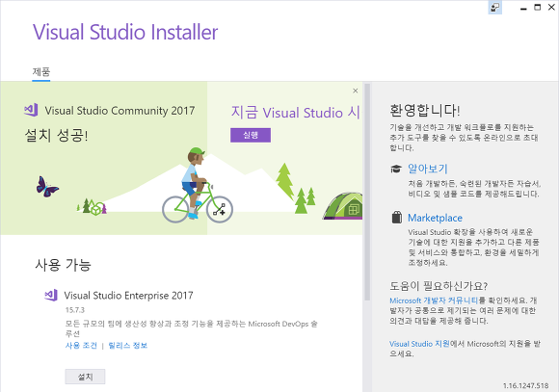
Task: Click the Visual Studio Community 2017 logo icon
Action: (31, 110)
